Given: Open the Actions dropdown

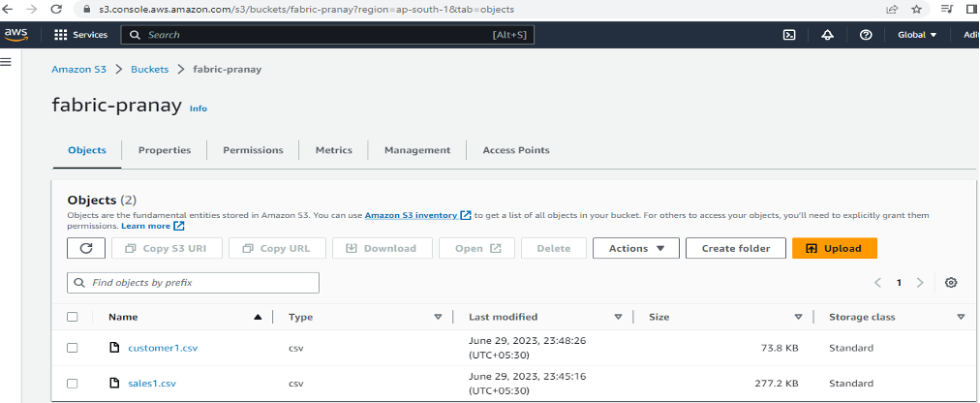Looking at the screenshot, I should coord(635,248).
